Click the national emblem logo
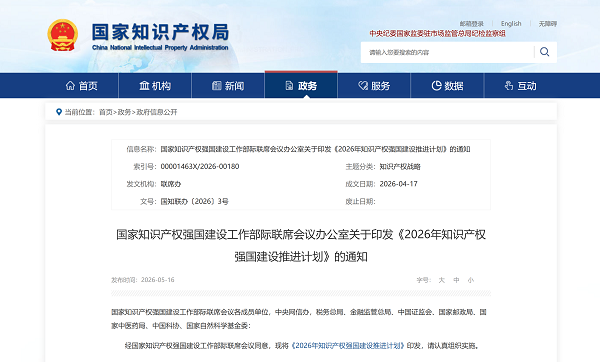The height and width of the screenshot is (362, 600). 63,35
